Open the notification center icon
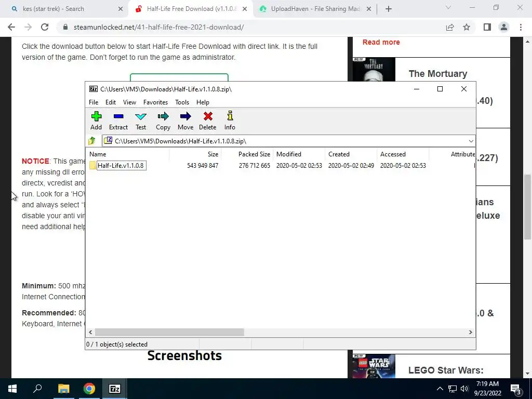 point(515,389)
